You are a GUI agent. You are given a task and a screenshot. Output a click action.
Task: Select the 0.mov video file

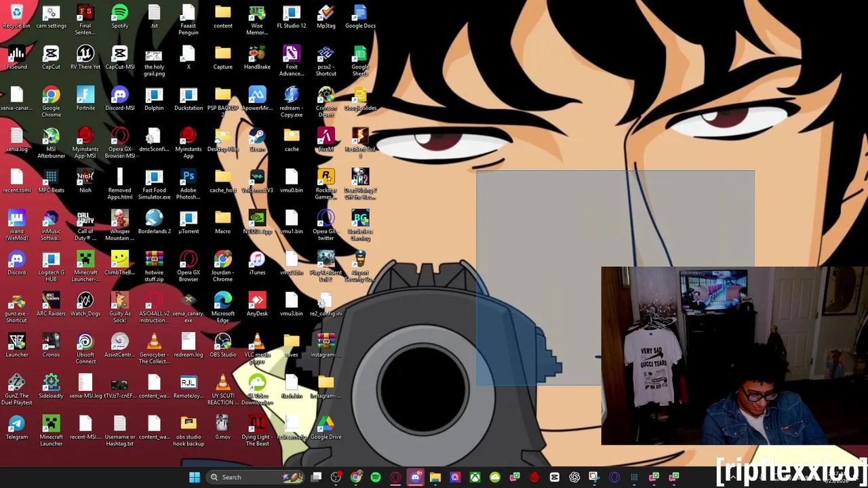pyautogui.click(x=222, y=428)
